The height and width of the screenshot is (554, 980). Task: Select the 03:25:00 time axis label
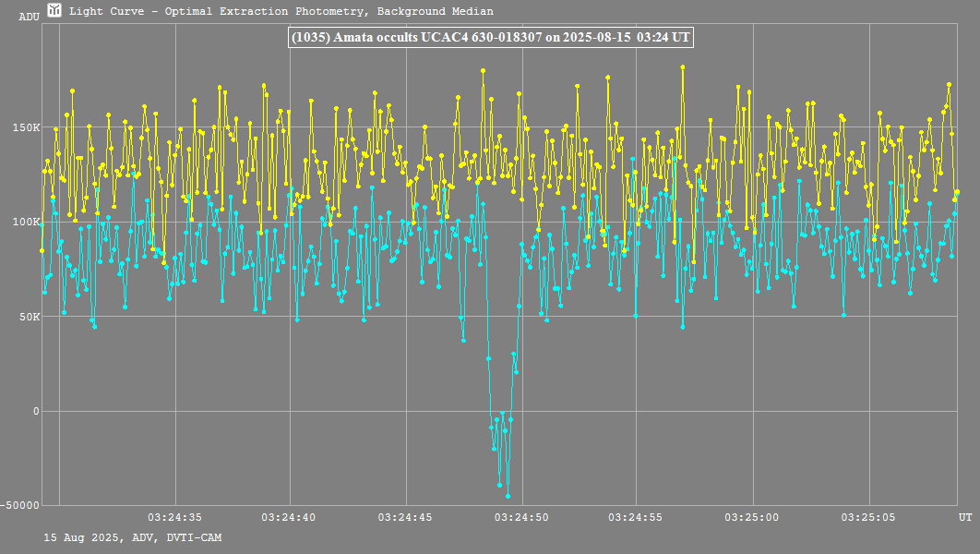coord(753,517)
